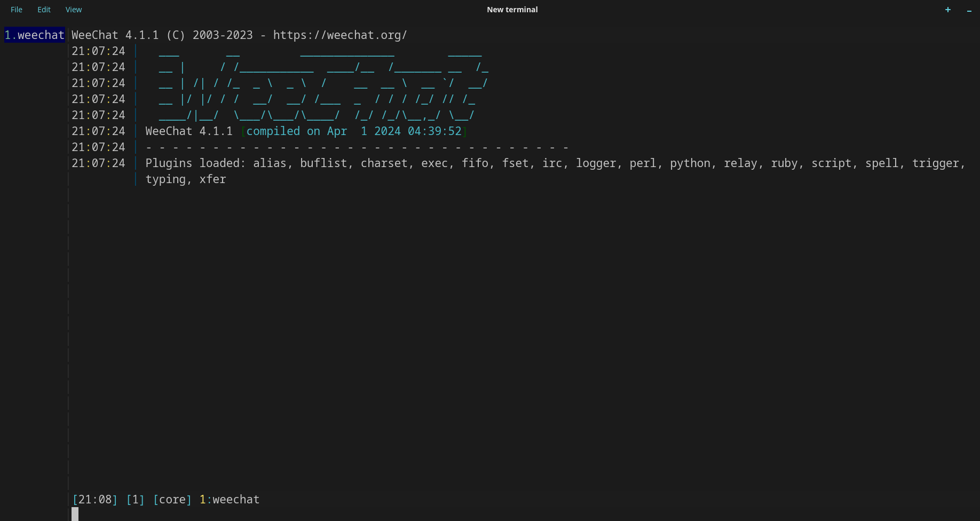Click the word python in plugins list

(x=691, y=163)
